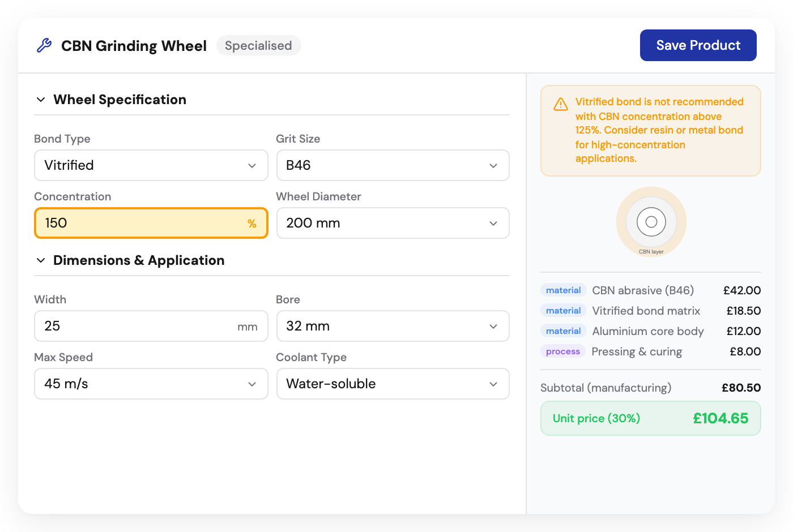Screen dimensions: 793x532
Task: Click the Save Product button
Action: pyautogui.click(x=698, y=45)
